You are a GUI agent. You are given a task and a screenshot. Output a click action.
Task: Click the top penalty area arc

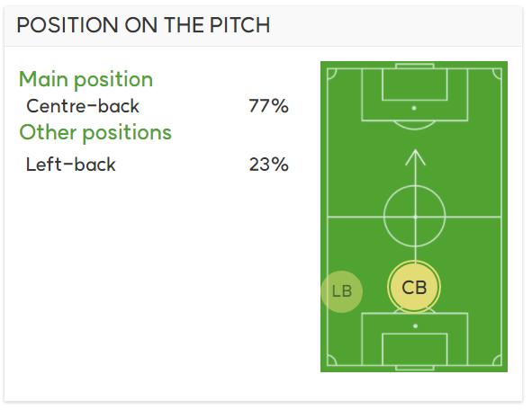[x=415, y=125]
